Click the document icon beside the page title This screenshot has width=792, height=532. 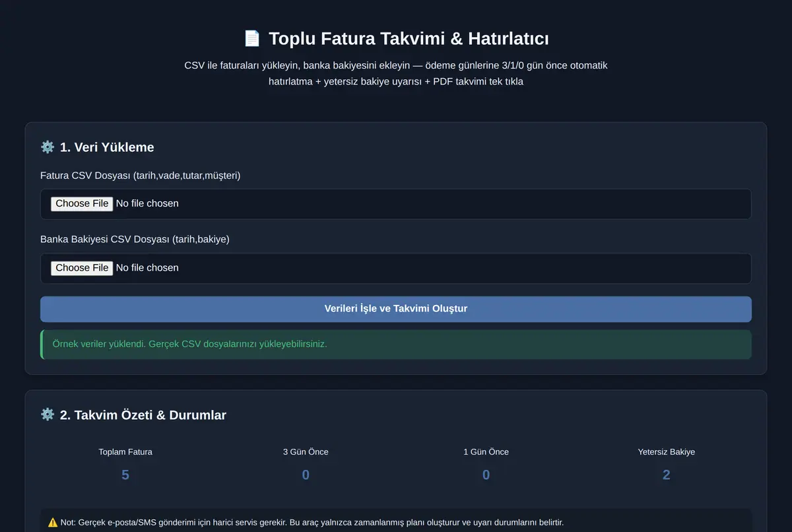pyautogui.click(x=252, y=38)
